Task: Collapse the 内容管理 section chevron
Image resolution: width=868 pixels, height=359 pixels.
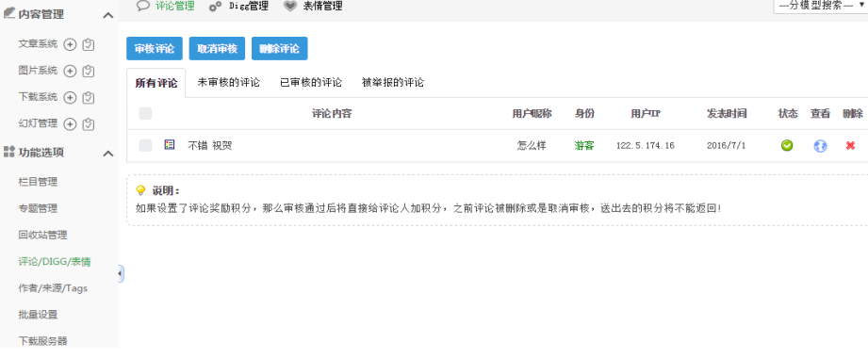Action: pyautogui.click(x=108, y=15)
